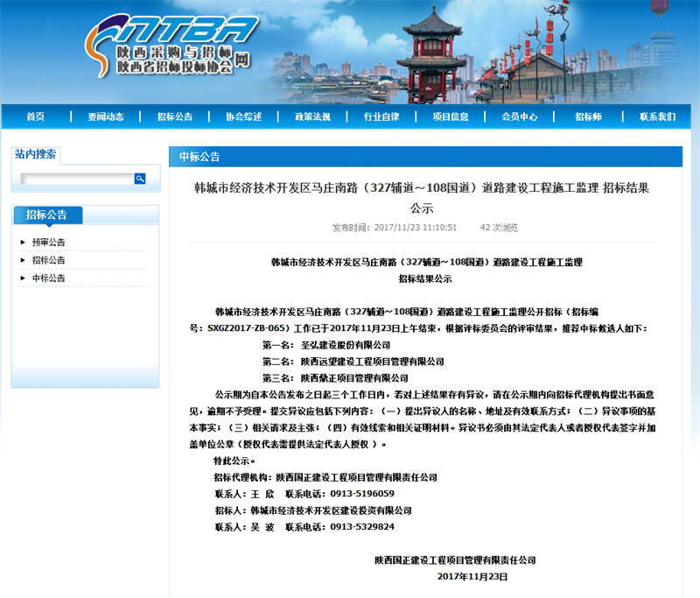The width and height of the screenshot is (700, 598).
Task: Click the 政策法规 menu item
Action: pos(312,117)
